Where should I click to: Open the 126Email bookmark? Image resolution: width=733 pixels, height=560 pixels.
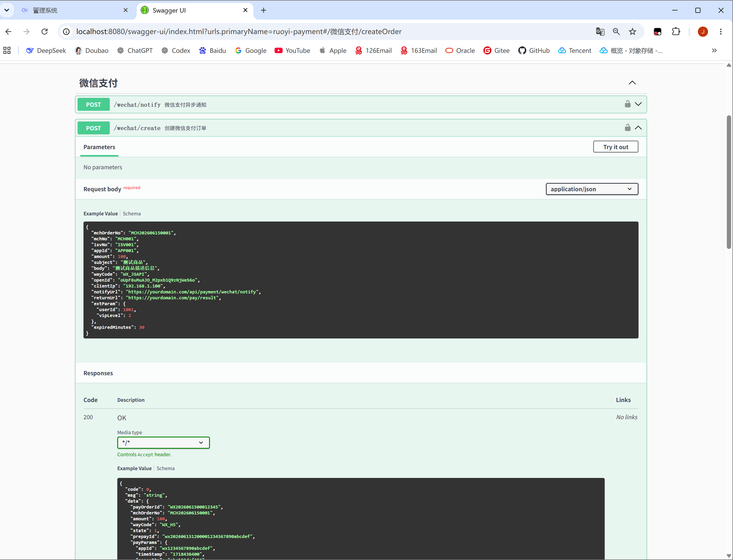click(374, 51)
